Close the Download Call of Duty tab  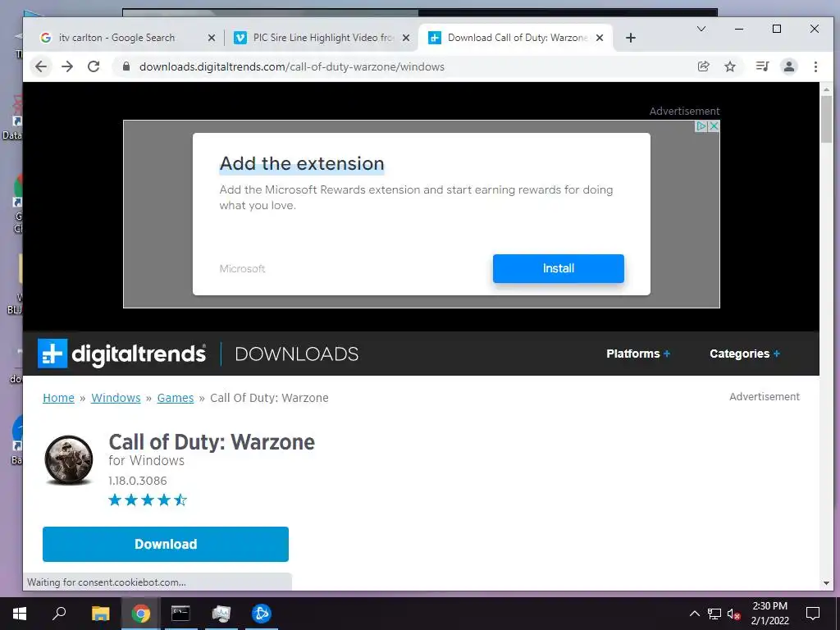pyautogui.click(x=600, y=38)
